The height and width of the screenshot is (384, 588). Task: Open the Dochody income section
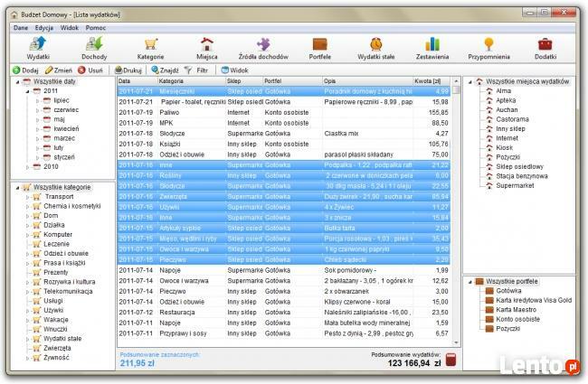click(x=94, y=48)
